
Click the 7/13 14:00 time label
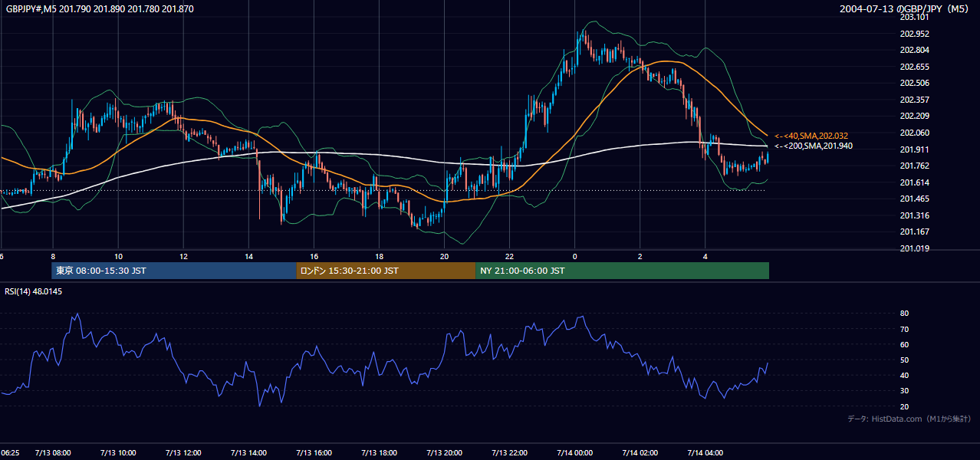pos(248,452)
